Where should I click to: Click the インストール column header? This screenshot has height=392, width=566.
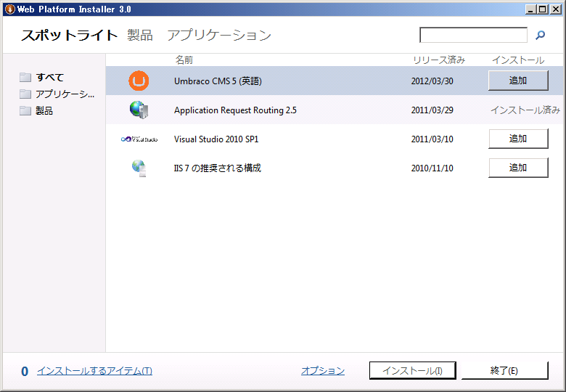click(x=518, y=60)
